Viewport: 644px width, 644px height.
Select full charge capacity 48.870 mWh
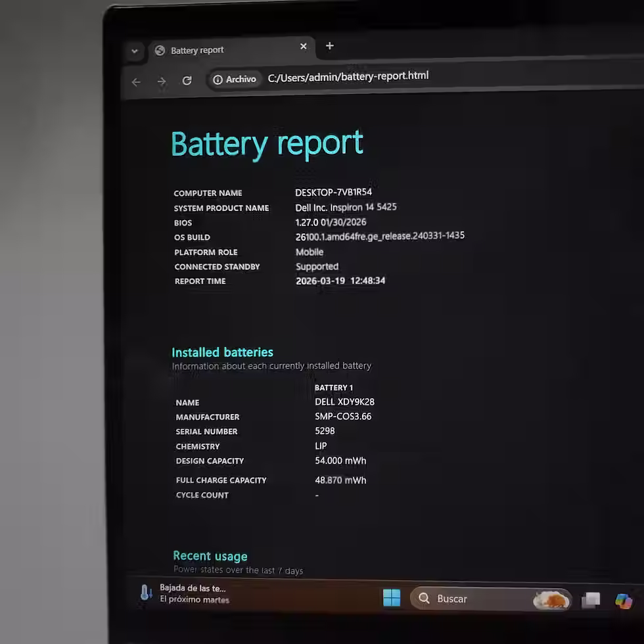click(x=340, y=480)
